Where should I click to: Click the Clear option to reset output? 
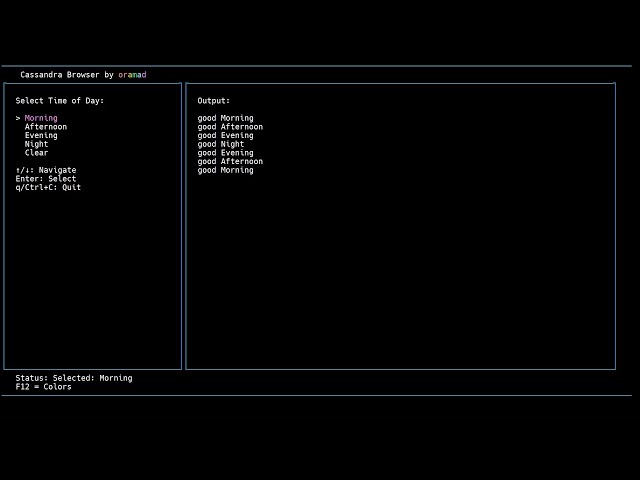pos(36,153)
